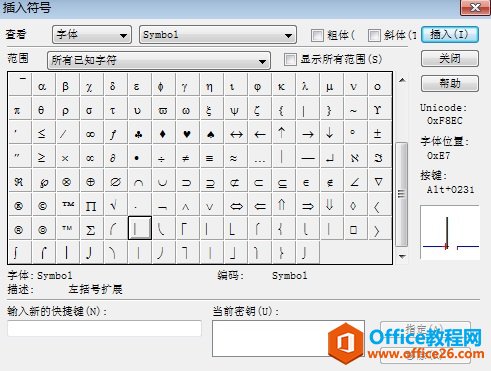
Task: Enable 显示所有范围 checkbox
Action: [x=290, y=60]
